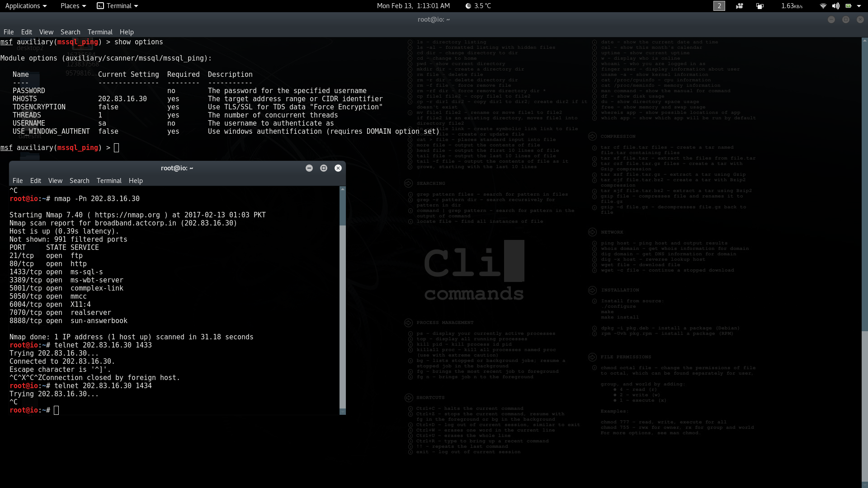Click the https://nmap.org link in nmap output
The height and width of the screenshot is (488, 868).
[x=127, y=215]
